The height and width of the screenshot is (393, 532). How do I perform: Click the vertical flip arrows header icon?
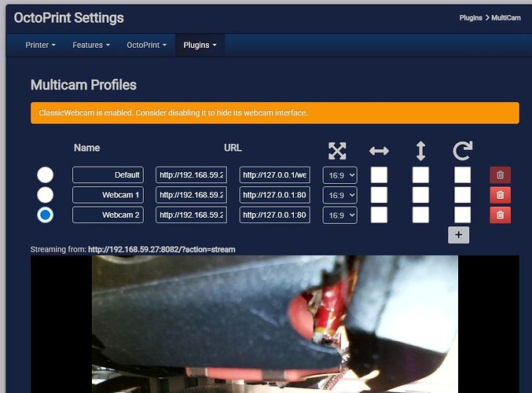click(x=420, y=150)
